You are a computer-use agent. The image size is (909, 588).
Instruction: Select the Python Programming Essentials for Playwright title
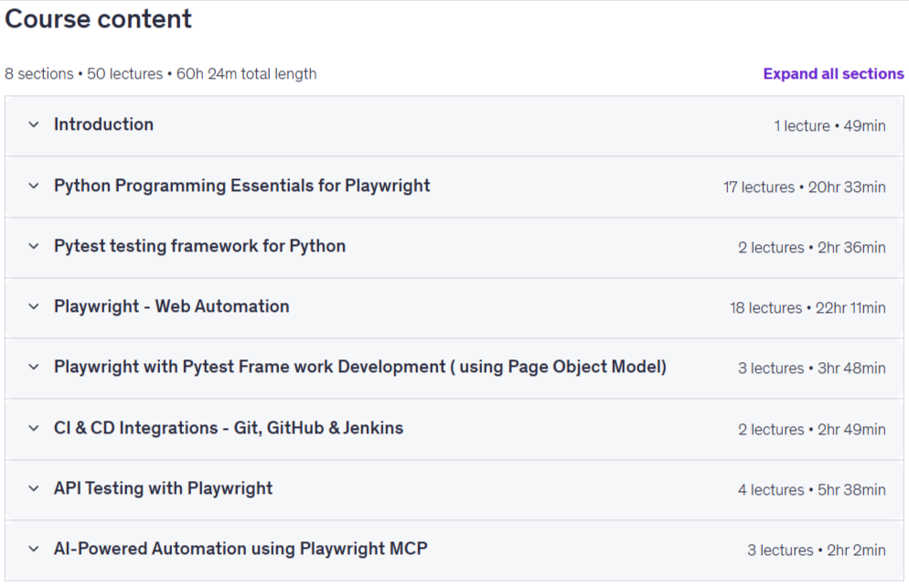coord(241,186)
